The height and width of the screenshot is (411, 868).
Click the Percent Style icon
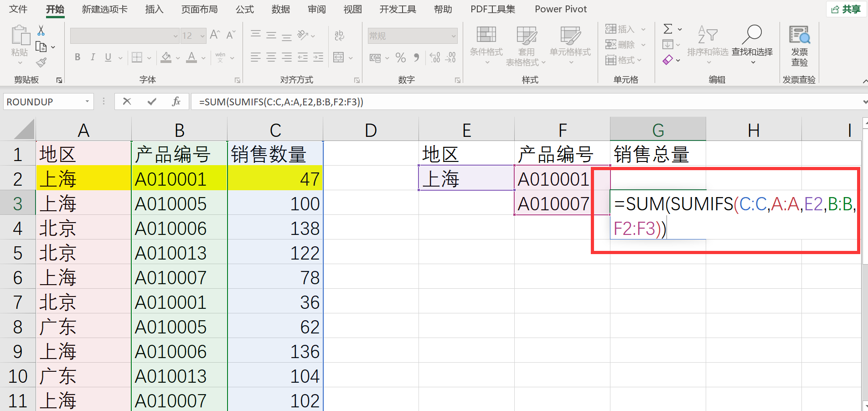tap(401, 57)
